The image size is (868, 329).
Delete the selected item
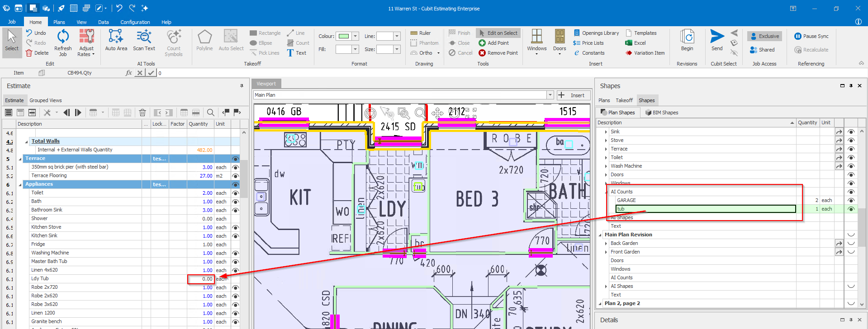point(37,53)
